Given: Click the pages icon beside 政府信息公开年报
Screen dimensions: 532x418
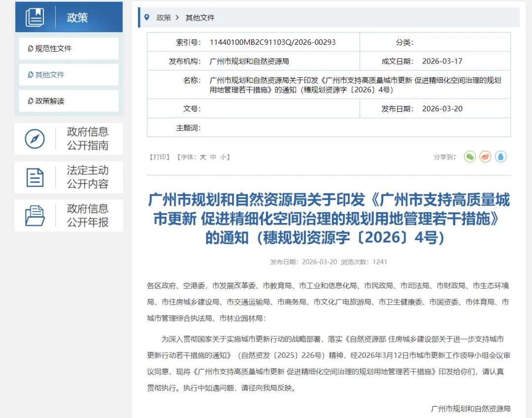Looking at the screenshot, I should pos(34,215).
